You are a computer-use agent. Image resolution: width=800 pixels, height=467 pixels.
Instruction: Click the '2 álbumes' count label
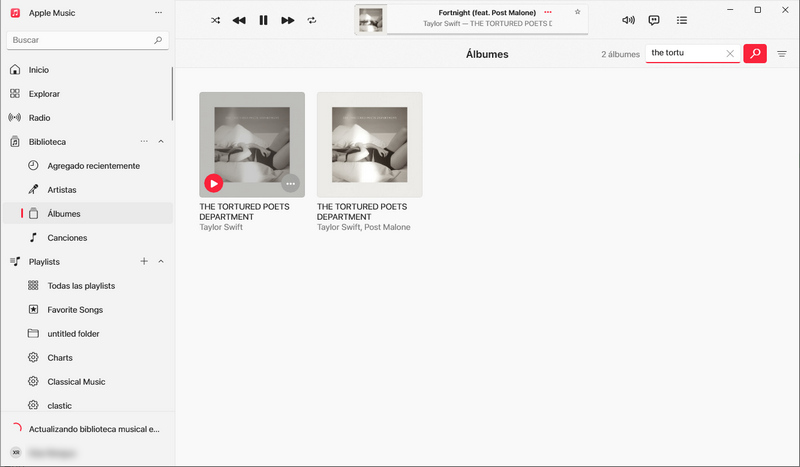point(620,54)
